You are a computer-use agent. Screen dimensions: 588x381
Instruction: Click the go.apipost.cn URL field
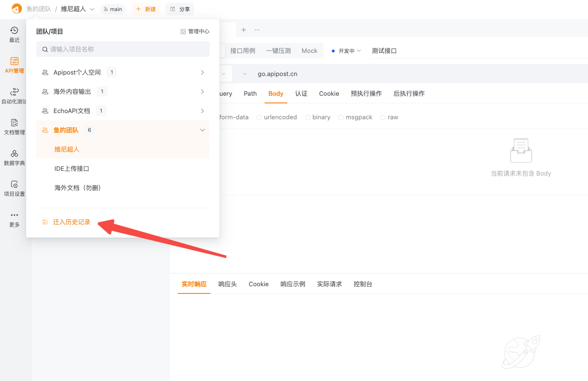(277, 74)
